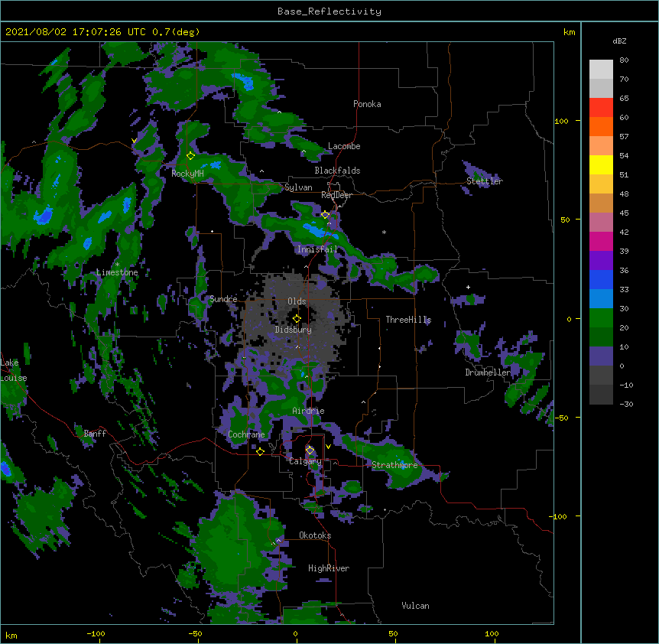Click the Okotoks town label
659x644 pixels.
(315, 535)
